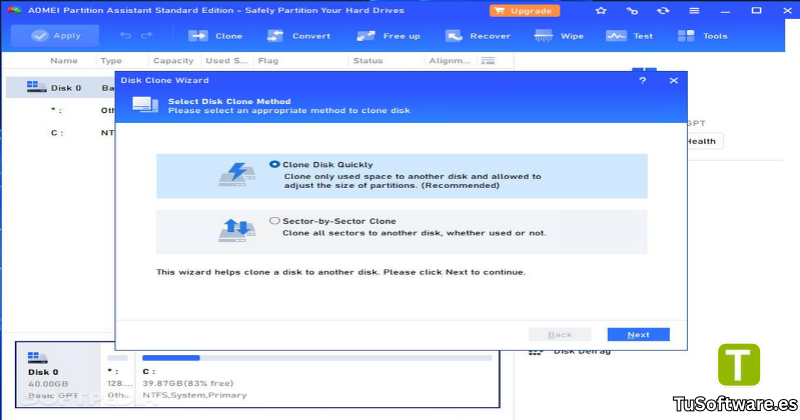Click the Sector-by-Sector Clone arrows icon
The height and width of the screenshot is (420, 800).
tap(237, 230)
